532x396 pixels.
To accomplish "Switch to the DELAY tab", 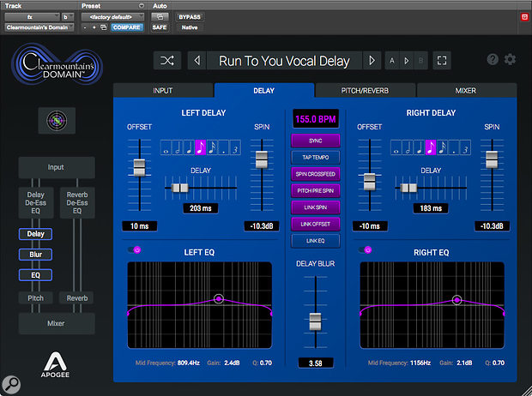I will (x=264, y=91).
